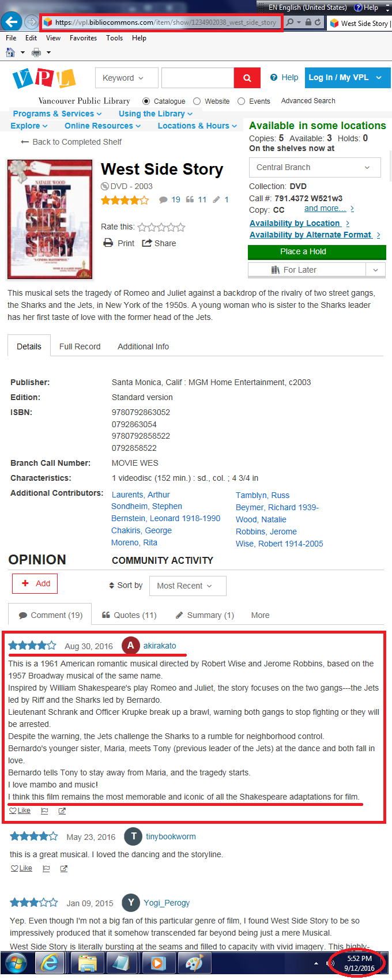Switch to the Full Record tab
The height and width of the screenshot is (980, 392).
coord(80,346)
